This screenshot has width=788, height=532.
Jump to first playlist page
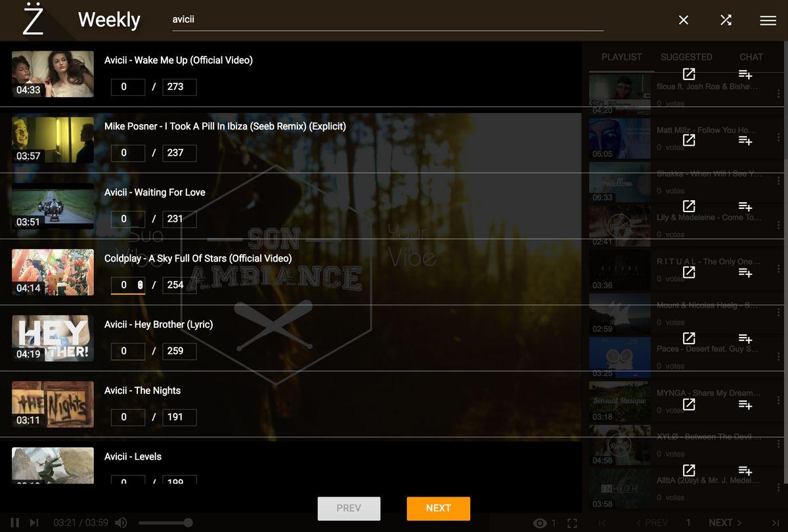[x=602, y=523]
